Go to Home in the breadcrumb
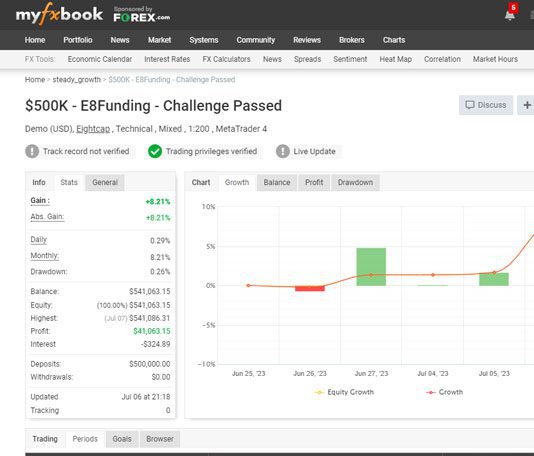The image size is (534, 456). tap(35, 80)
